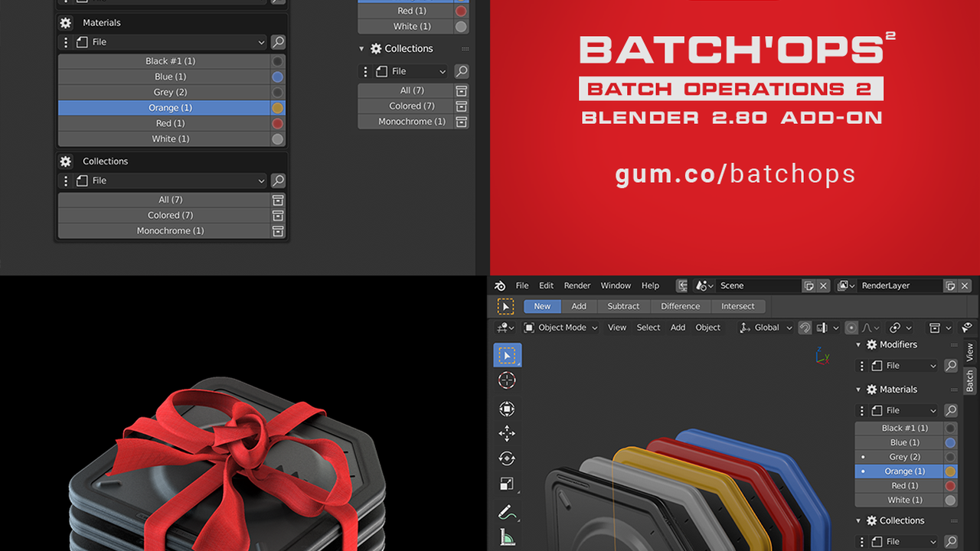Open the Global transform orientation dropdown

[x=766, y=327]
